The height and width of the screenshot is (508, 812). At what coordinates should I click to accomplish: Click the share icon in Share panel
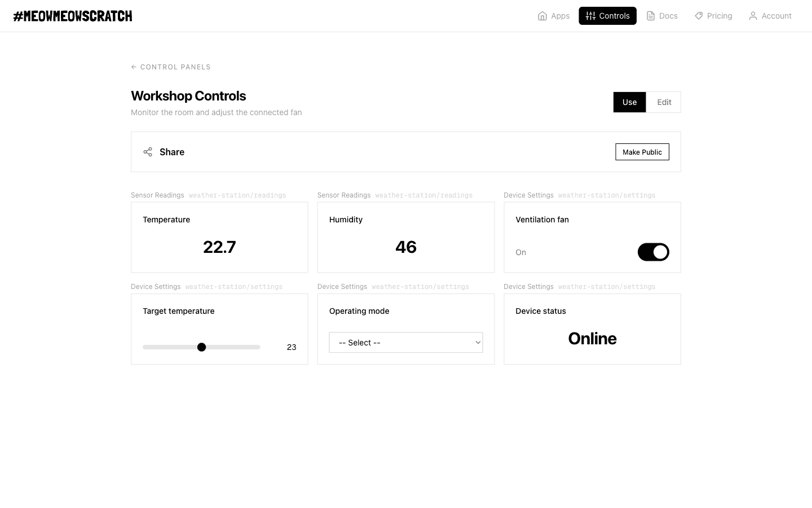(x=148, y=152)
